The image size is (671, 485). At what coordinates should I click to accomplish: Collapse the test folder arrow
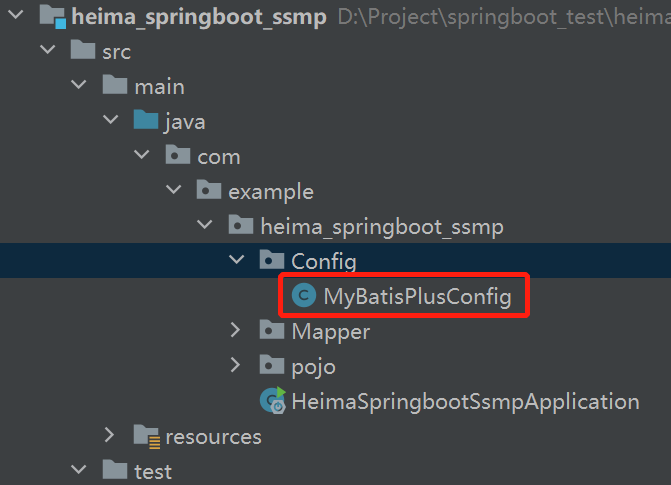(79, 471)
